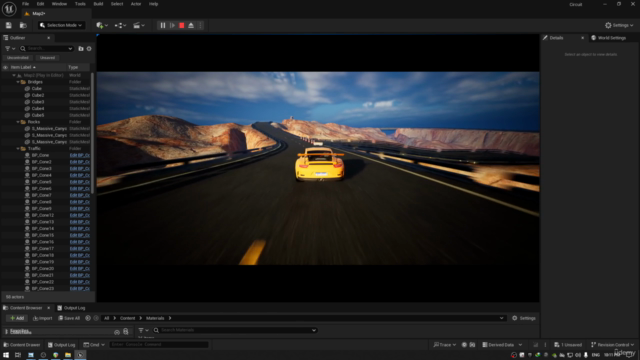
Task: Open the Derived Data dropdown
Action: (x=502, y=345)
